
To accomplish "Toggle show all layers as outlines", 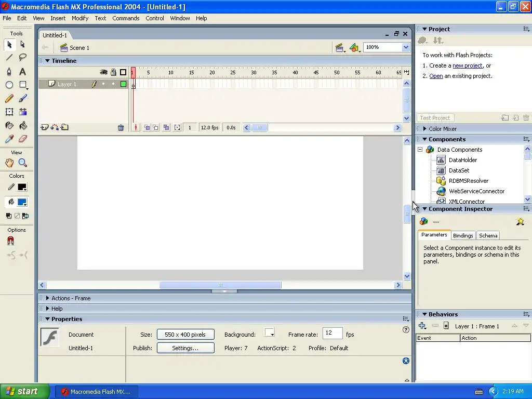I will (x=123, y=72).
